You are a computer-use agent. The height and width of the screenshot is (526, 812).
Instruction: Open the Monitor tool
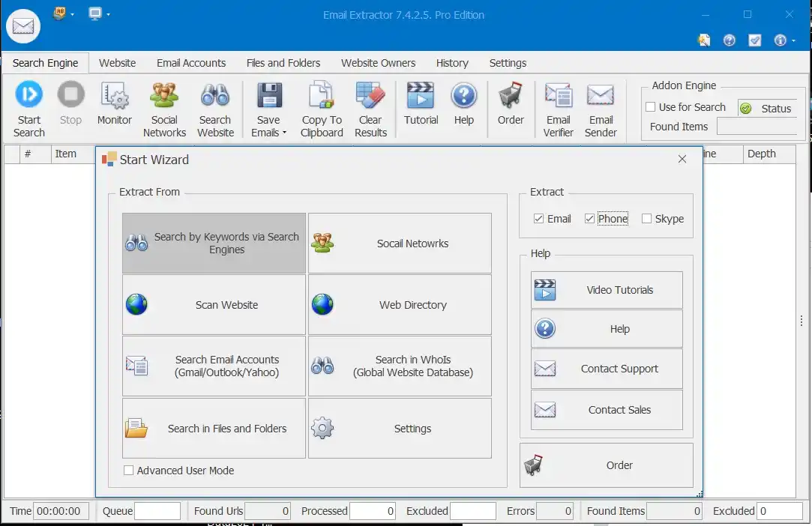pyautogui.click(x=115, y=103)
